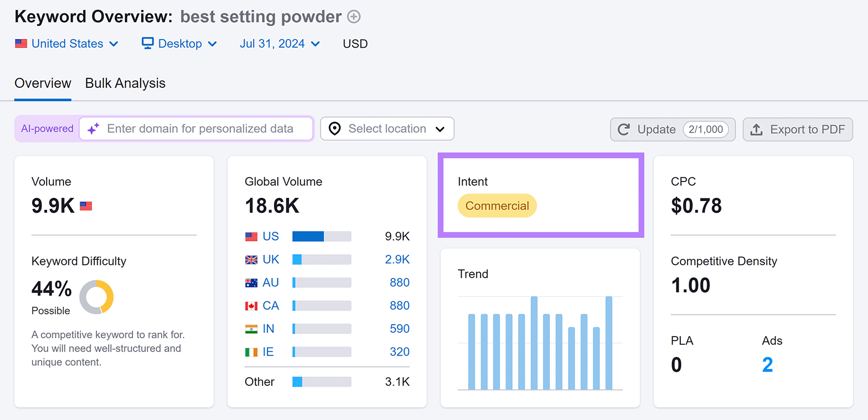Open the United States country dropdown
Screen dimensions: 868x420
click(x=67, y=43)
